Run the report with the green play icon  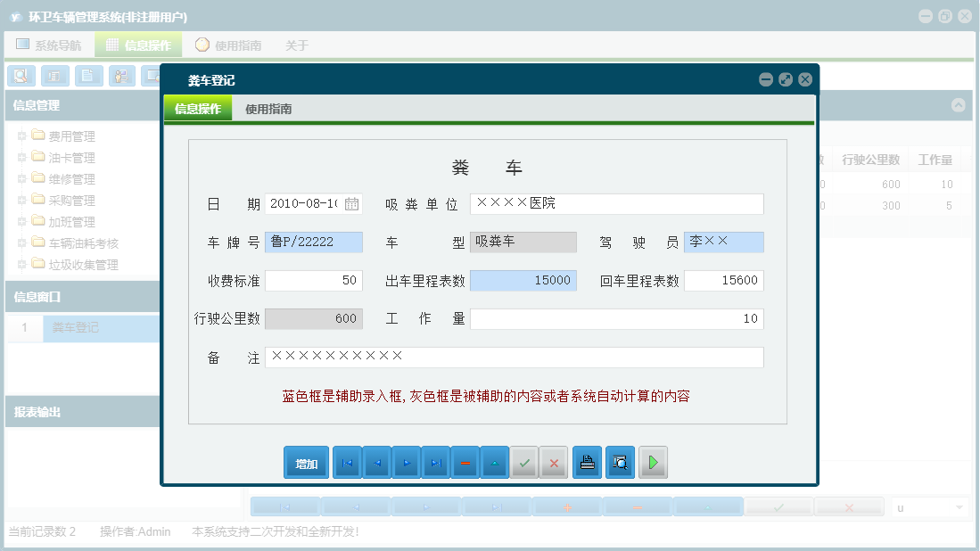(x=653, y=462)
